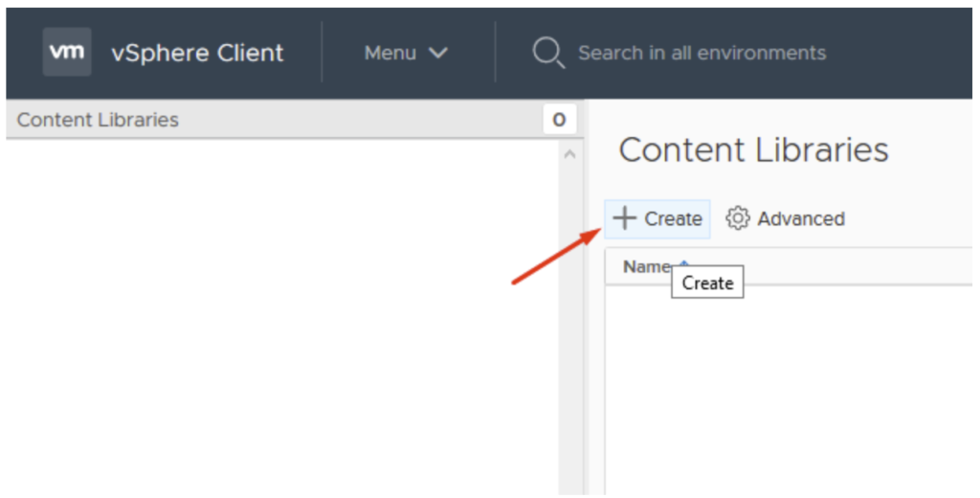The width and height of the screenshot is (980, 498).
Task: Select Content Libraries in the navigator header
Action: [98, 120]
